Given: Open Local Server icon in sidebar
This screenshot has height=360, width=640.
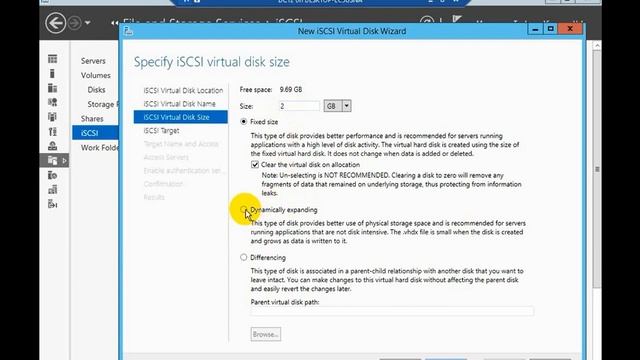Looking at the screenshot, I should point(52,73).
